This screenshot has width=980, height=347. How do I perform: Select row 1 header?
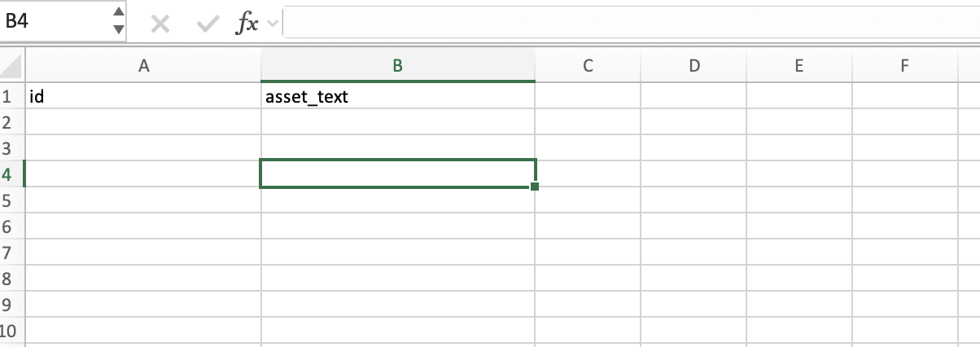tap(11, 97)
